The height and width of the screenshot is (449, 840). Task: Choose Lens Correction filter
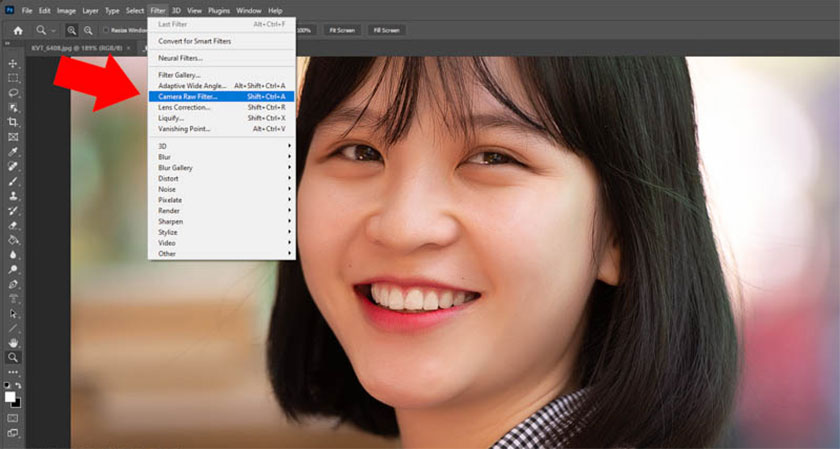click(222, 107)
